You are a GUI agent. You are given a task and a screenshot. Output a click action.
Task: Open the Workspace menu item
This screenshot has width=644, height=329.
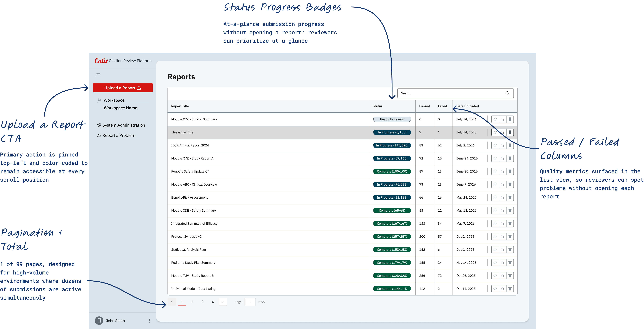[x=114, y=100]
